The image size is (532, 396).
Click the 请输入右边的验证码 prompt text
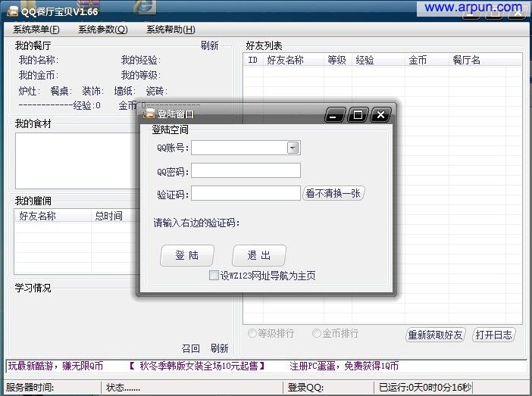(197, 223)
